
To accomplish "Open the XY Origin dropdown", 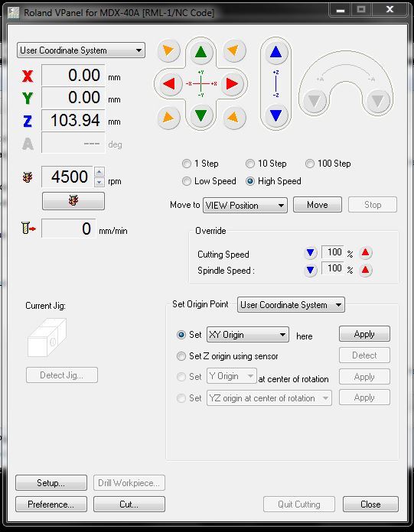I will point(248,335).
